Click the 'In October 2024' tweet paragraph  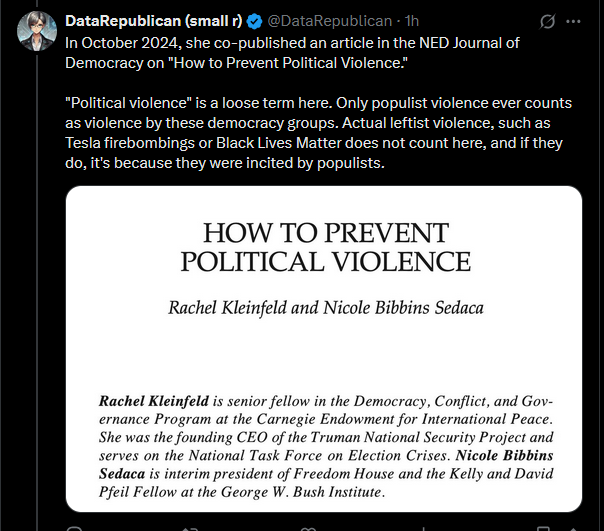[x=292, y=53]
